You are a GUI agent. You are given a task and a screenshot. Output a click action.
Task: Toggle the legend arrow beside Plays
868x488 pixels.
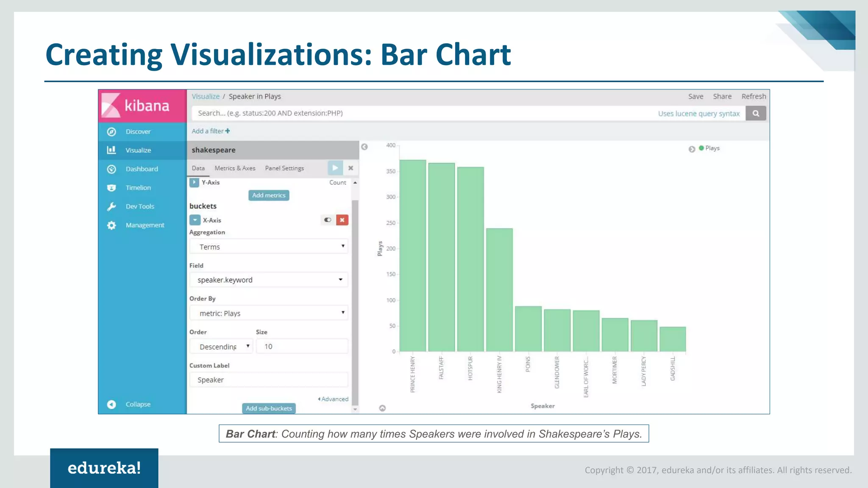(692, 149)
